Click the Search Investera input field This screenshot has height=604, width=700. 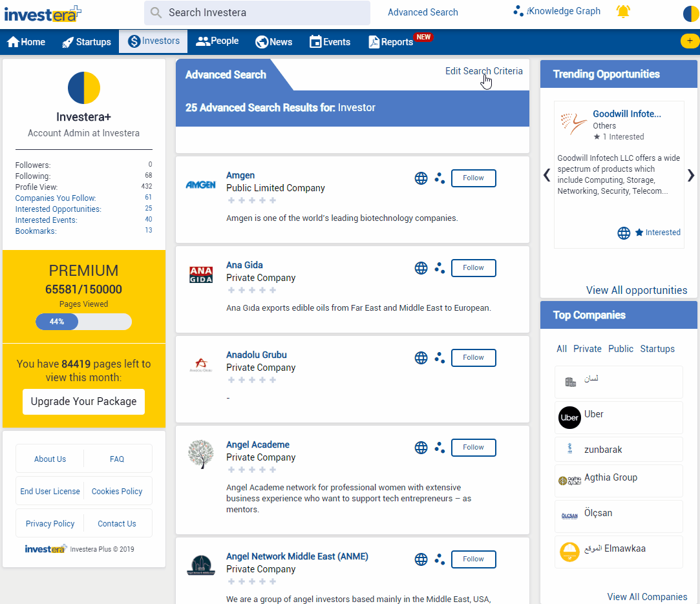(257, 12)
